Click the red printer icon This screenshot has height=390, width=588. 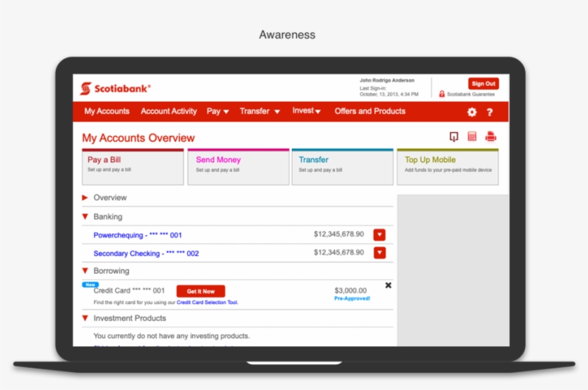point(490,136)
